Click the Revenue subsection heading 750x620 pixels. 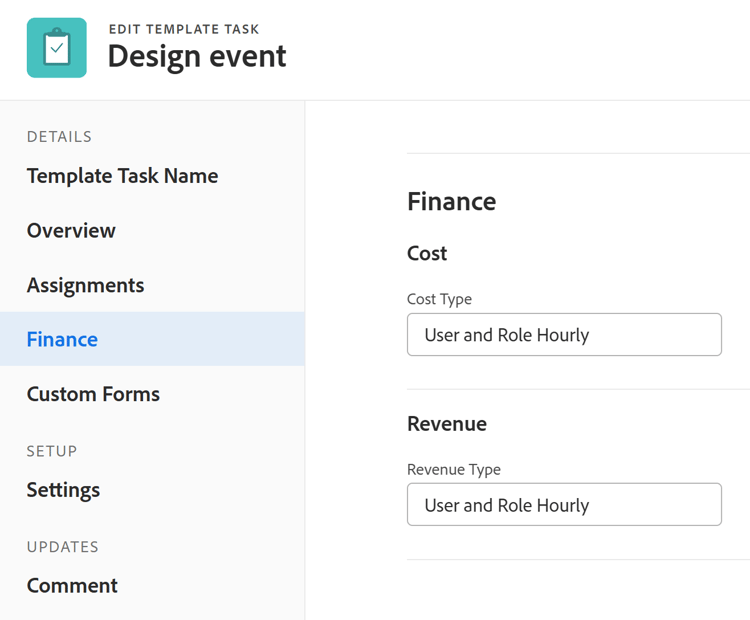click(447, 423)
